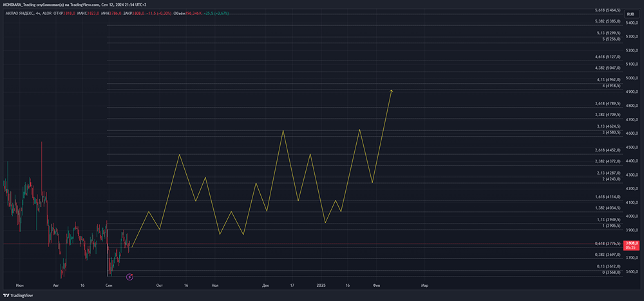Click the Авг label on time axis
The width and height of the screenshot is (644, 301).
tap(56, 285)
